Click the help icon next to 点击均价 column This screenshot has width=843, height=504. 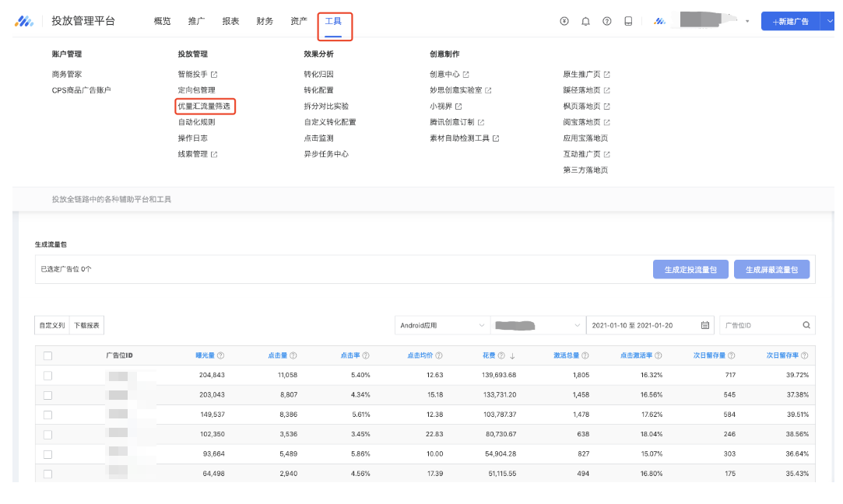point(439,355)
